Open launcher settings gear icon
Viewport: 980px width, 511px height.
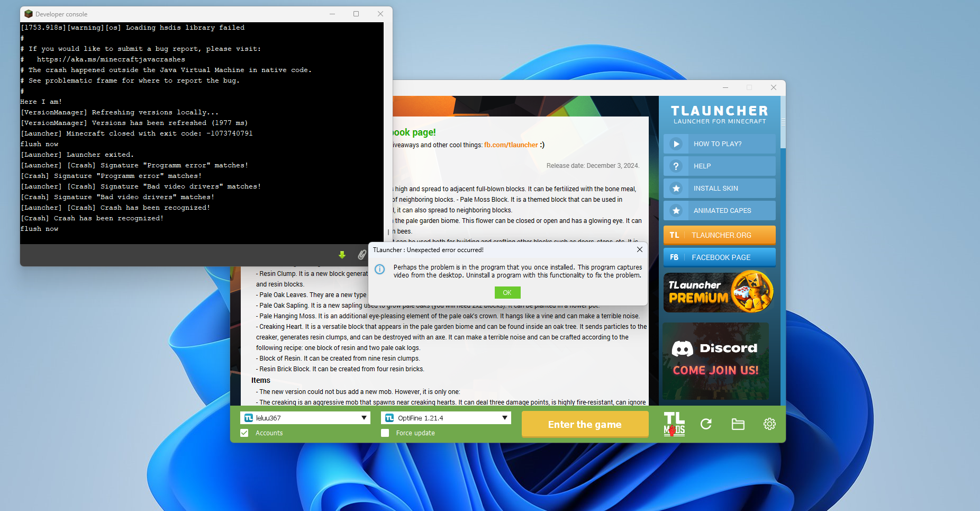(769, 424)
